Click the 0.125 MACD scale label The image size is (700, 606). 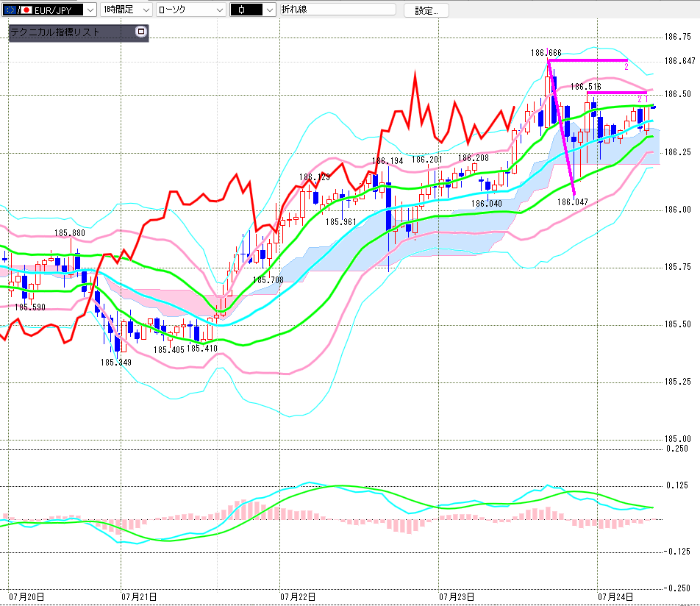click(x=677, y=485)
